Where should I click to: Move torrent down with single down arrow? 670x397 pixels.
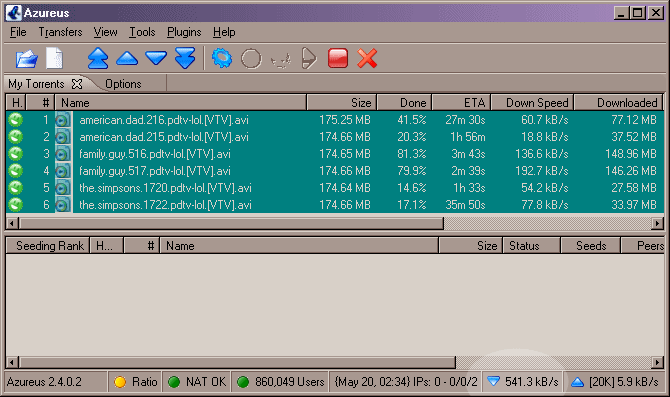[x=156, y=58]
